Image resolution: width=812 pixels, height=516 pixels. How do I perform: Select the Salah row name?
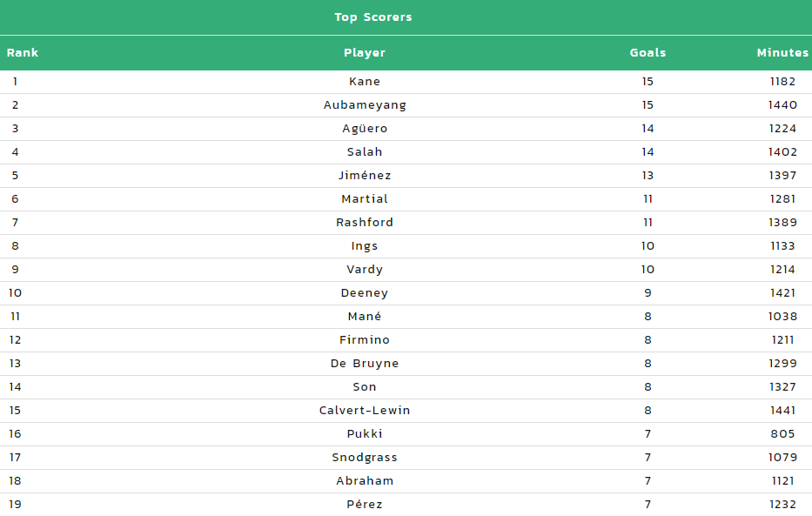pyautogui.click(x=365, y=151)
